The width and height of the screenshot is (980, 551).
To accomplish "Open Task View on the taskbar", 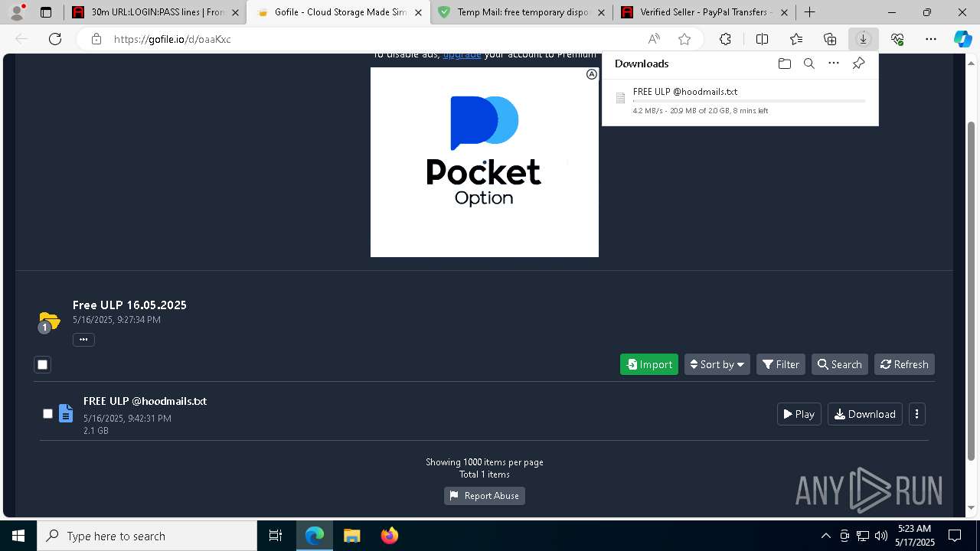I will click(x=276, y=536).
